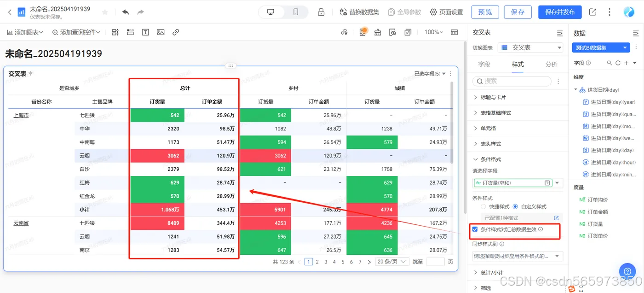Open the notes icon with orange badge
The height and width of the screenshot is (293, 644).
pos(363,32)
